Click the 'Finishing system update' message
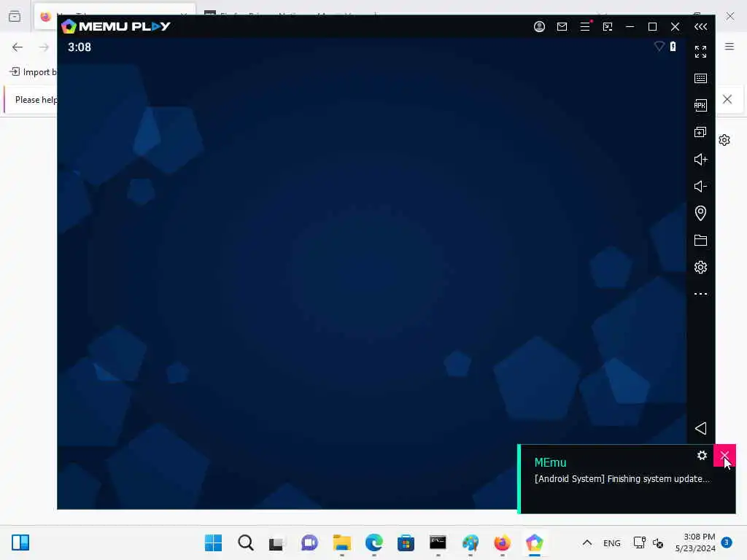 tap(622, 478)
